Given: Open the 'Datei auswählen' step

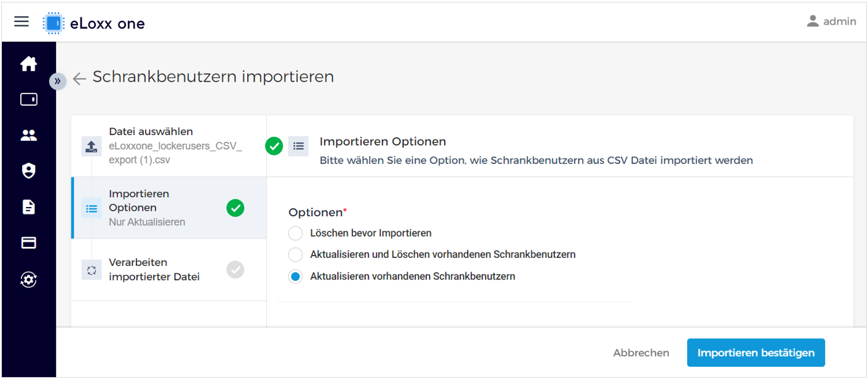Looking at the screenshot, I should coord(169,146).
